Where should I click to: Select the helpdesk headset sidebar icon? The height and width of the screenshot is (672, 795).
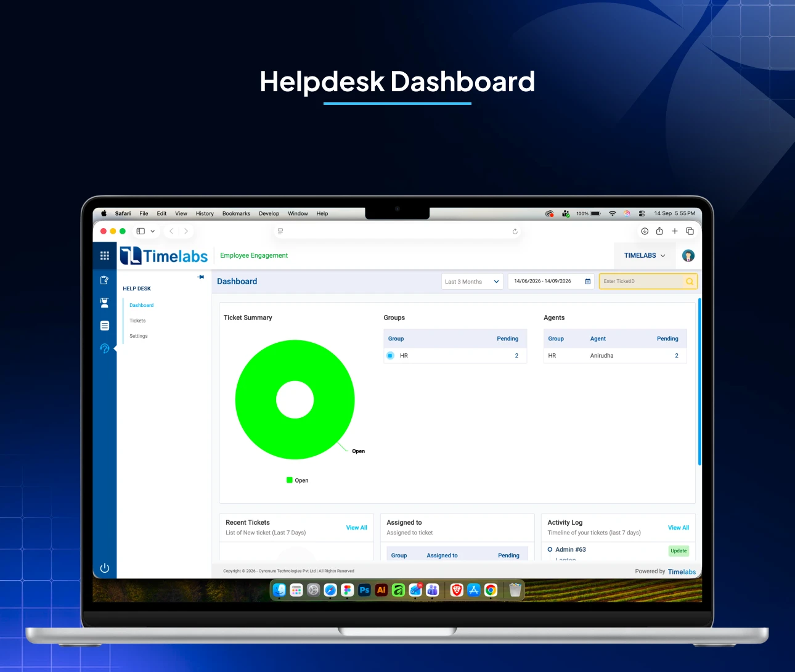click(105, 348)
